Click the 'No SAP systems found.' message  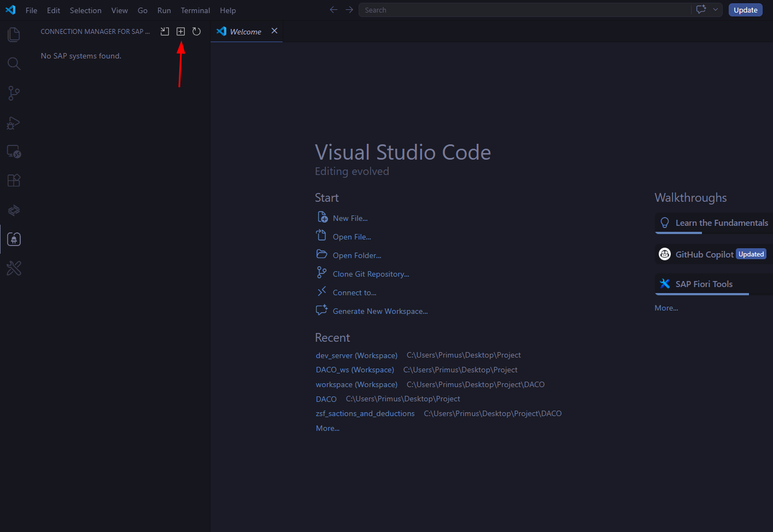(81, 56)
